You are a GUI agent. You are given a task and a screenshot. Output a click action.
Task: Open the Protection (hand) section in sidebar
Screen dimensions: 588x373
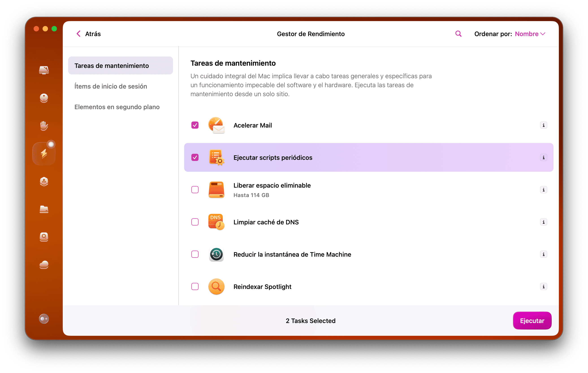[x=44, y=126]
